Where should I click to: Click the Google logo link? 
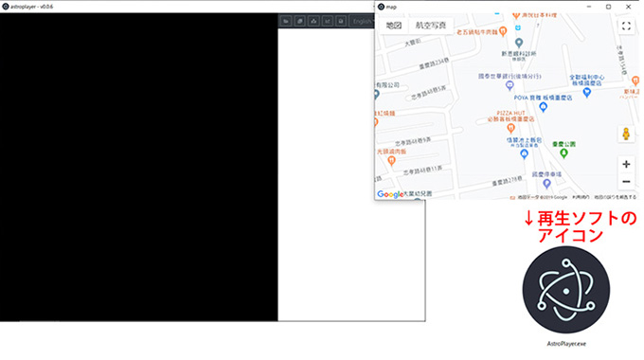(x=390, y=194)
